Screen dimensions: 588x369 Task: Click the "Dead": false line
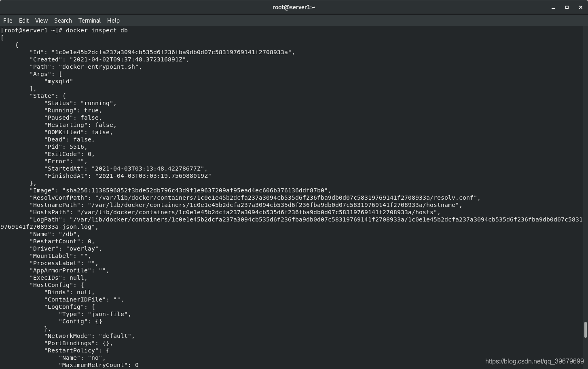pyautogui.click(x=70, y=139)
